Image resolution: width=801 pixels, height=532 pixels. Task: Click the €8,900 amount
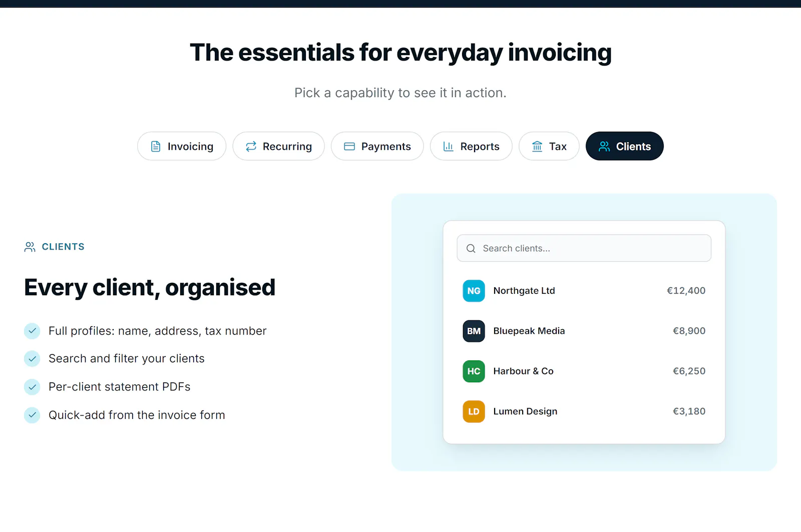click(689, 331)
